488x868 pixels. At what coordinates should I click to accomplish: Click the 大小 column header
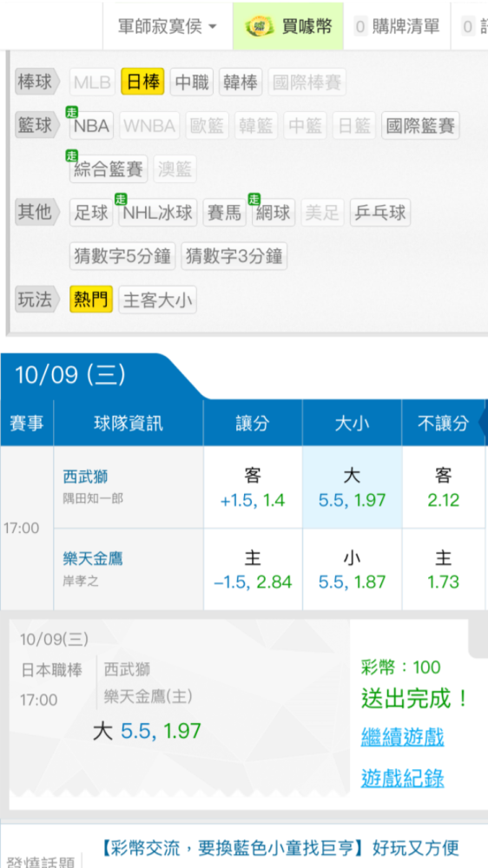352,424
